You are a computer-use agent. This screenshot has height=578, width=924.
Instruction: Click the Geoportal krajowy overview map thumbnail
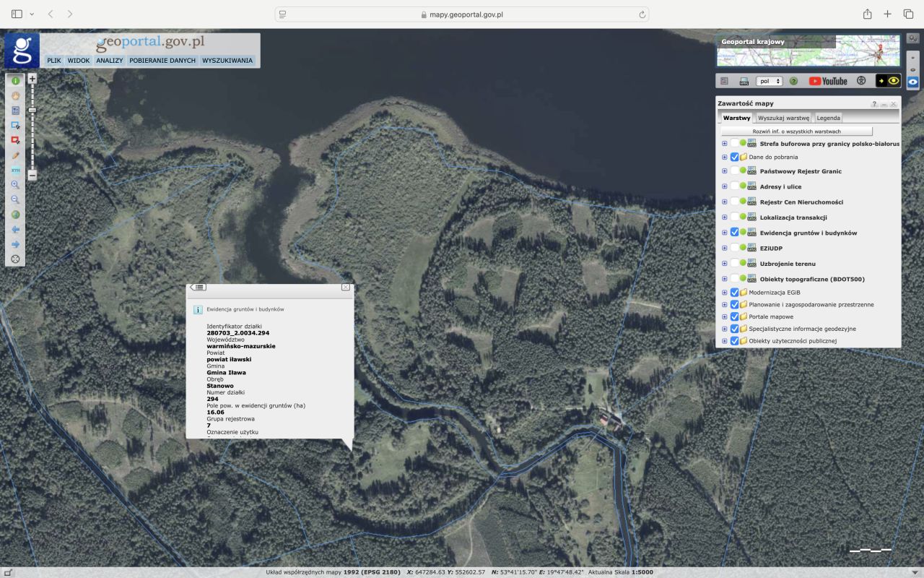click(808, 51)
